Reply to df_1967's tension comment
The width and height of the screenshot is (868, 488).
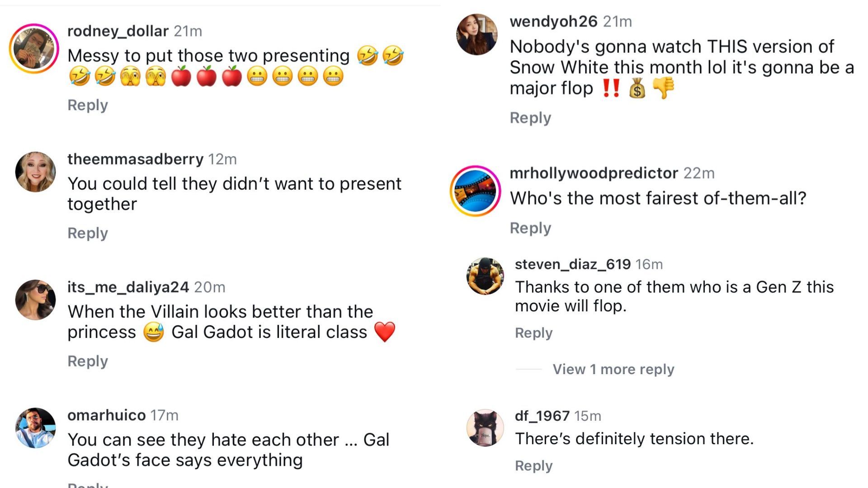tap(533, 466)
